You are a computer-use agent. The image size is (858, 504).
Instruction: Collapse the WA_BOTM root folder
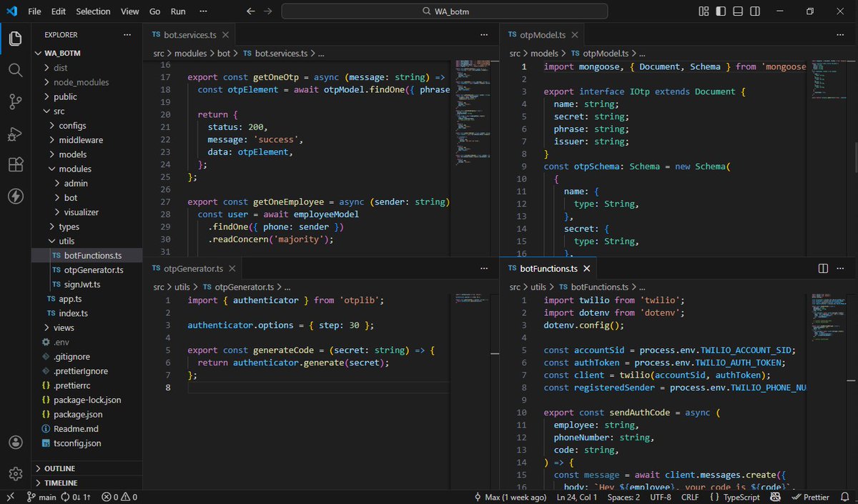click(87, 53)
